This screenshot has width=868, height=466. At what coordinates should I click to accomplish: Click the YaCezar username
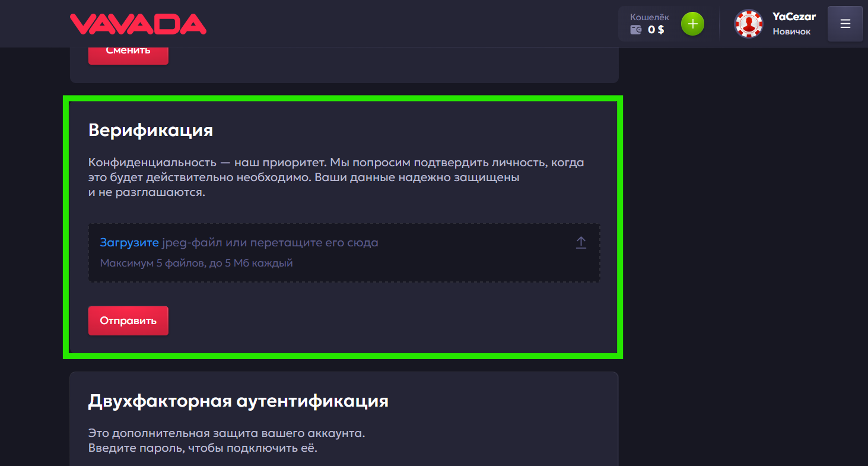point(794,17)
